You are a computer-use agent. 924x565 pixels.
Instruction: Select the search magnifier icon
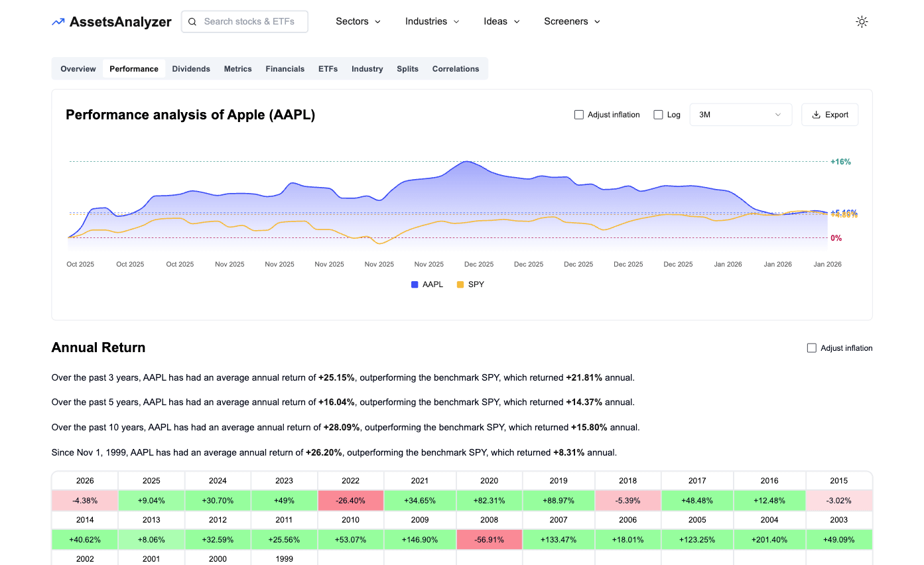point(192,21)
